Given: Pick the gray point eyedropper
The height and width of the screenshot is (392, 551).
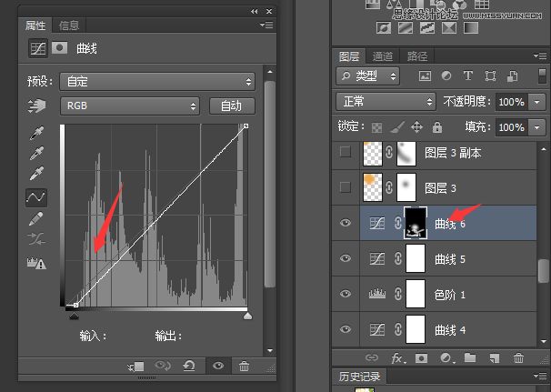Looking at the screenshot, I should (x=36, y=153).
